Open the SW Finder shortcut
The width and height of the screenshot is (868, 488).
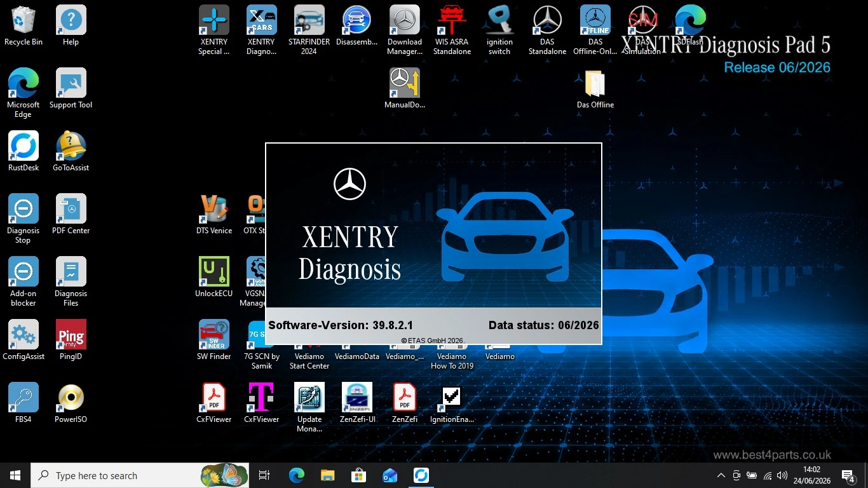pos(214,341)
